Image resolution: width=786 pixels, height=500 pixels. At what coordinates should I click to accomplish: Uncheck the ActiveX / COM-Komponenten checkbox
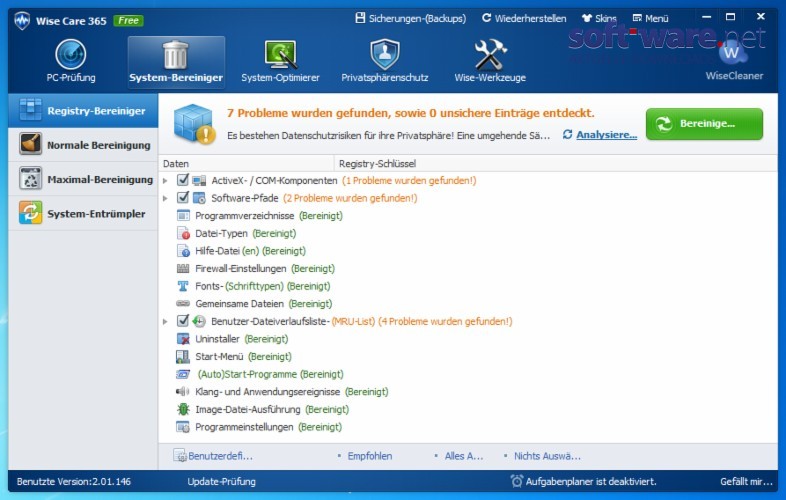pos(183,180)
